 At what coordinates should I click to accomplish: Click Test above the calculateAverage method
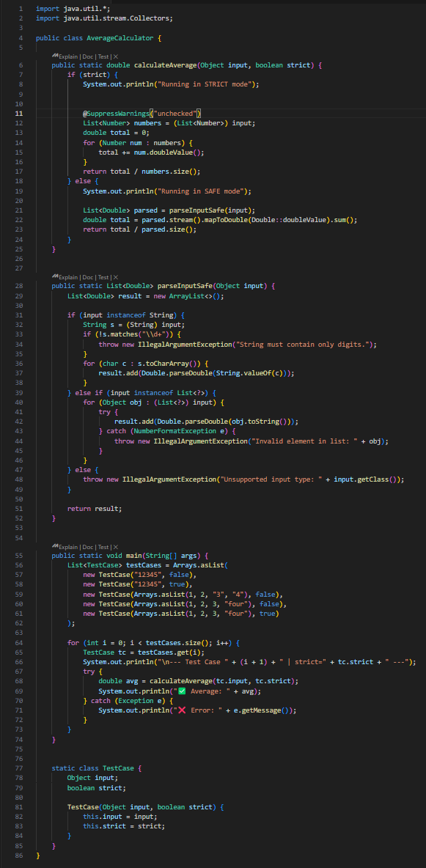(103, 56)
